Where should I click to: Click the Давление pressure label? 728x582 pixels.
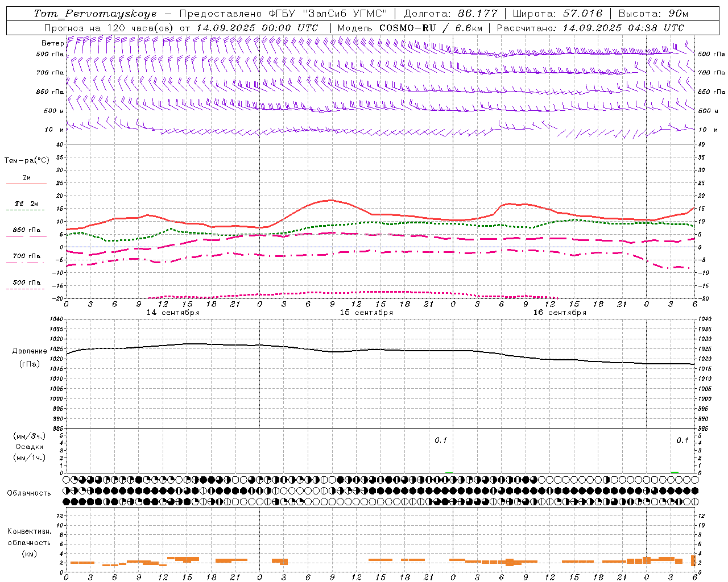pos(28,351)
